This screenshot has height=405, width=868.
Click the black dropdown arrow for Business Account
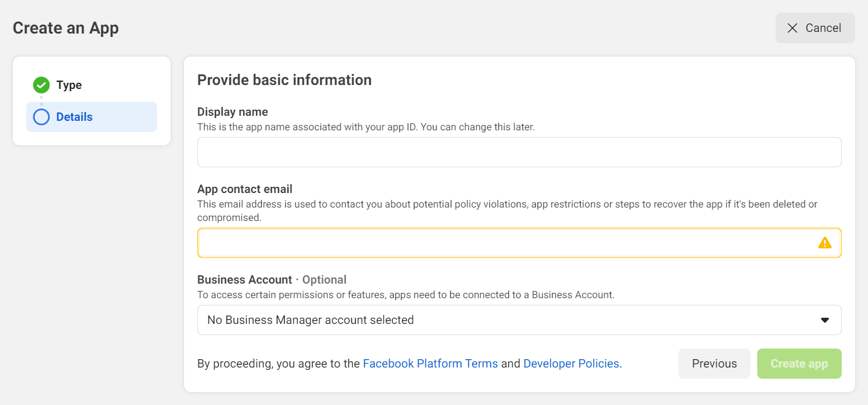point(824,320)
